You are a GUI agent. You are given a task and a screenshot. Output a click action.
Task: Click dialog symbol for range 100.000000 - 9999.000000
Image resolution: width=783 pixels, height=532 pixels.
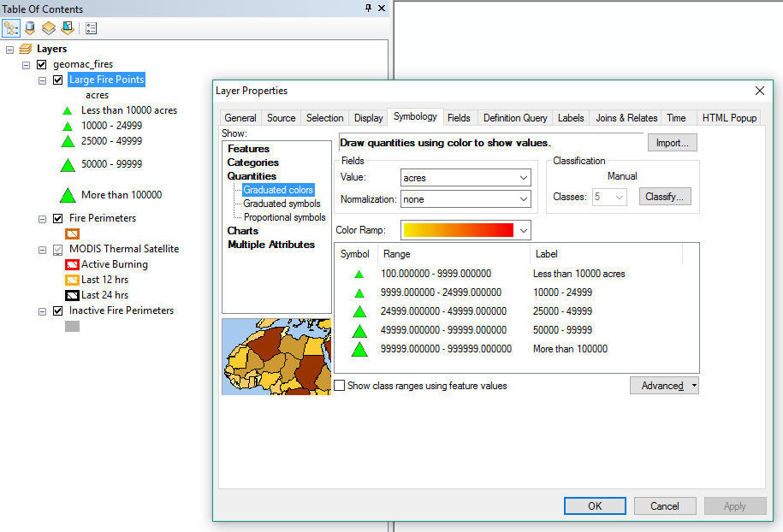[359, 274]
